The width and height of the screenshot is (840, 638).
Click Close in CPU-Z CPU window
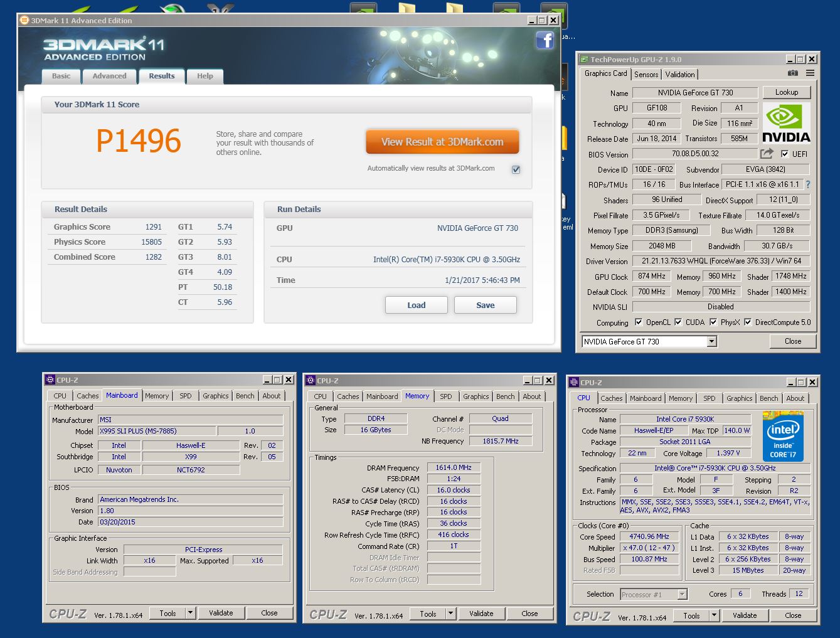(793, 615)
